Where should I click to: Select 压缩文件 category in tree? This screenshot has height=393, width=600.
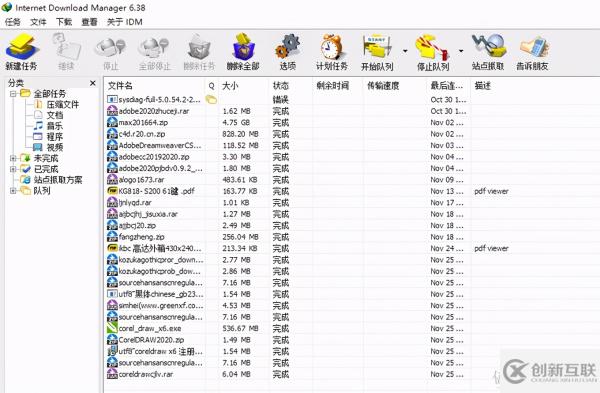click(62, 104)
